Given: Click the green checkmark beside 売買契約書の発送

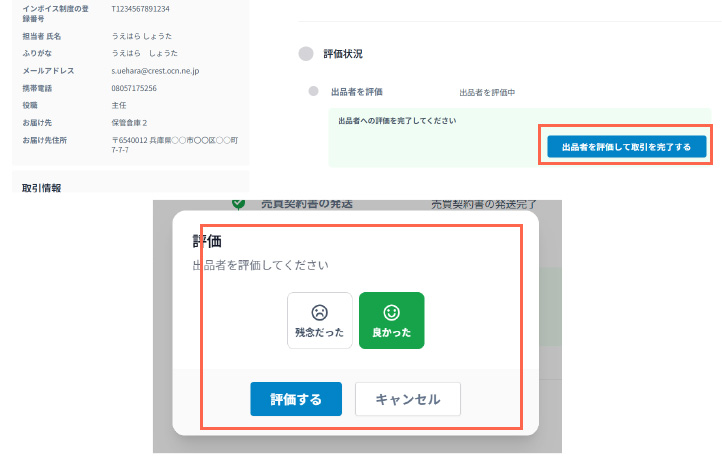Looking at the screenshot, I should pyautogui.click(x=238, y=203).
